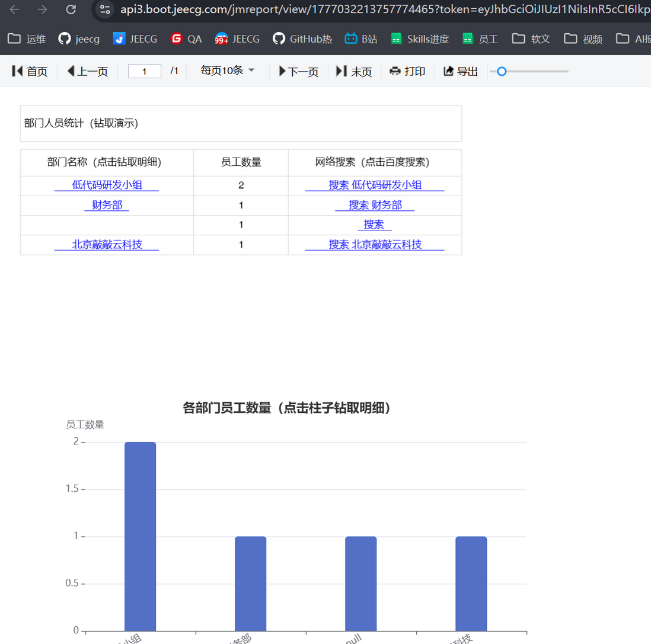Open Baidu search for 北京敲敲云科技
Image resolution: width=651 pixels, height=644 pixels.
pyautogui.click(x=375, y=244)
